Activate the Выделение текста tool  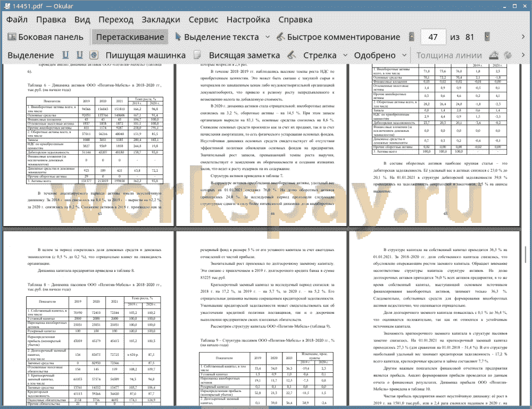(217, 37)
